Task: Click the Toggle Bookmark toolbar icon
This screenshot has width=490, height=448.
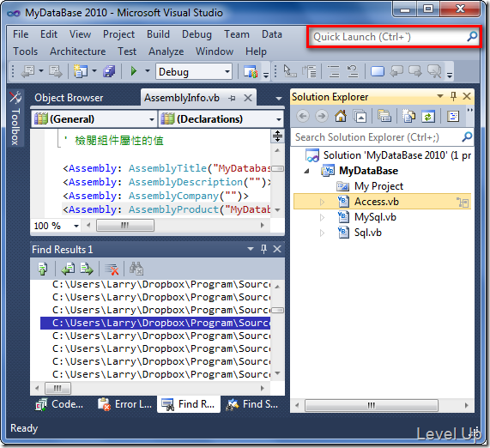Action: (378, 71)
